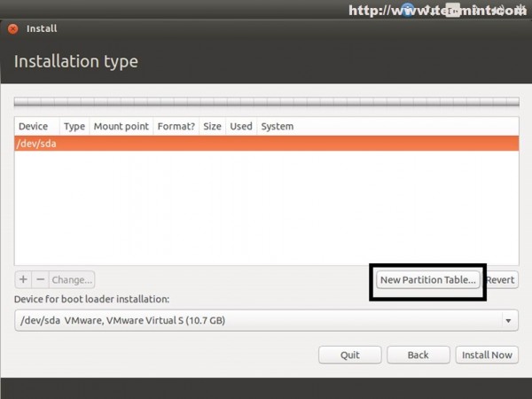Open the blue accessibility icon in top panel
This screenshot has width=532, height=399.
click(408, 10)
